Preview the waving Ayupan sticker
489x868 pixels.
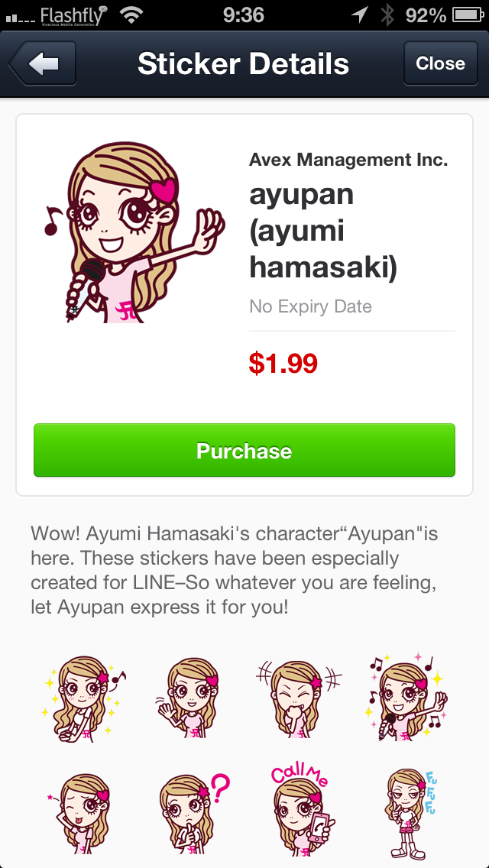[189, 699]
